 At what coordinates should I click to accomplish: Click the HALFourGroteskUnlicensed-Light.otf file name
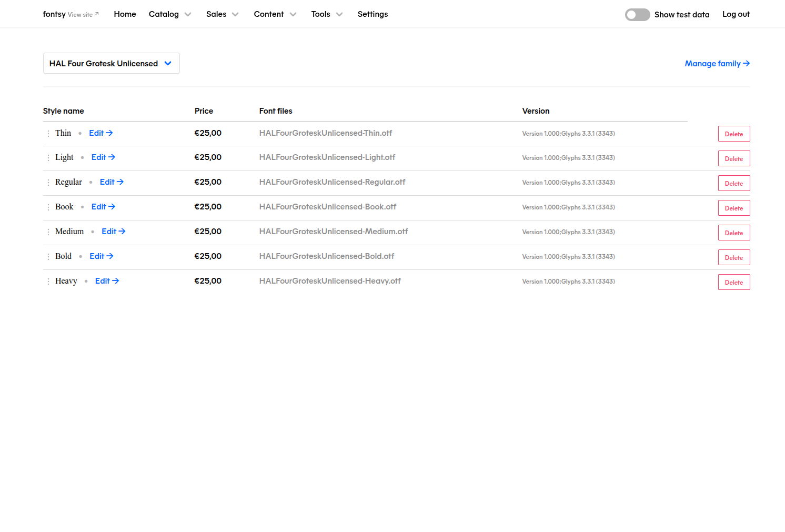[327, 157]
